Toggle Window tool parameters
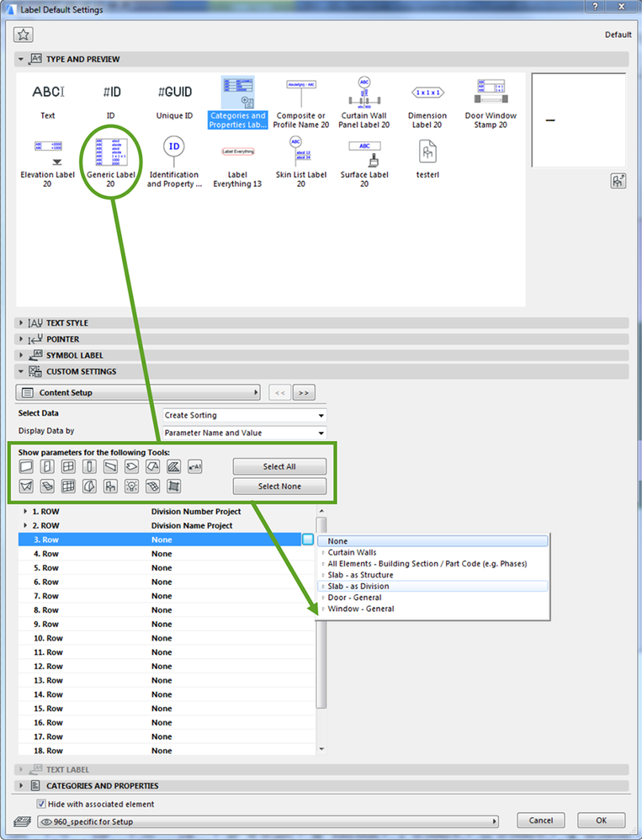 coord(68,466)
